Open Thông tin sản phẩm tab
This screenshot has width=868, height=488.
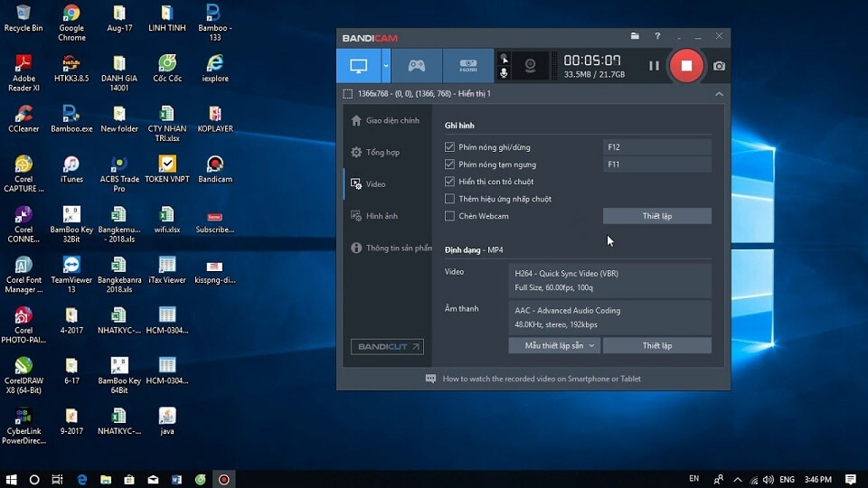388,248
